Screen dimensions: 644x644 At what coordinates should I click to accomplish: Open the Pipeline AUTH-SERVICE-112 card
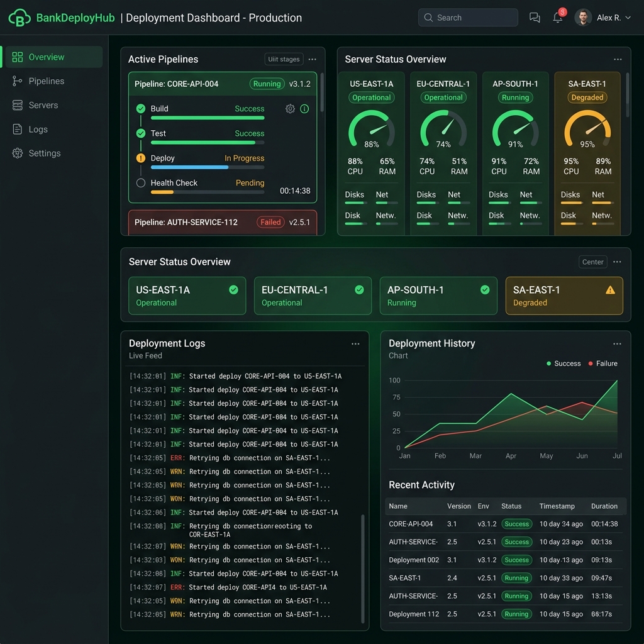click(x=223, y=223)
